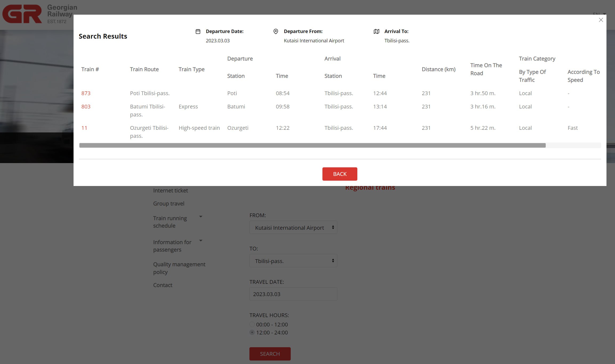
Task: Open the Contact menu item
Action: [163, 285]
